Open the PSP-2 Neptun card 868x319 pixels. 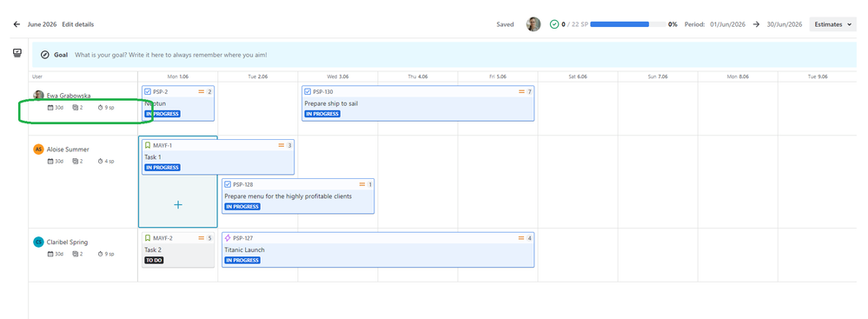pyautogui.click(x=178, y=103)
